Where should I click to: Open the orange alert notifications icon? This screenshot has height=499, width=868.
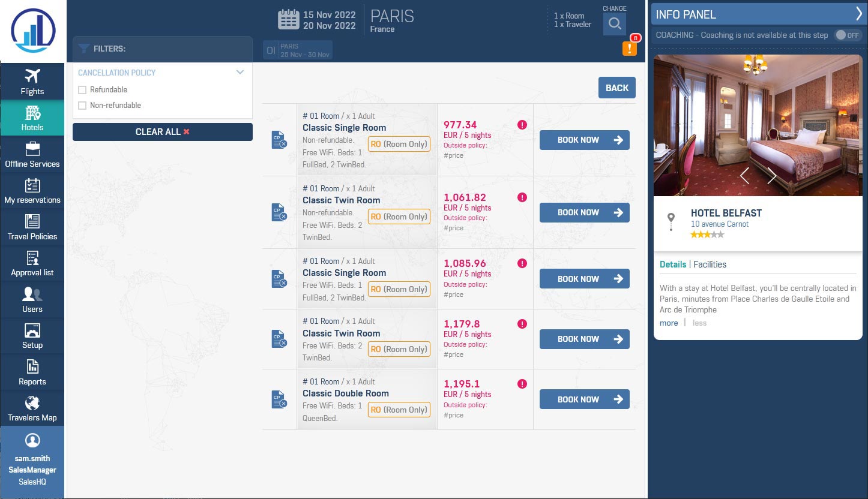click(629, 48)
